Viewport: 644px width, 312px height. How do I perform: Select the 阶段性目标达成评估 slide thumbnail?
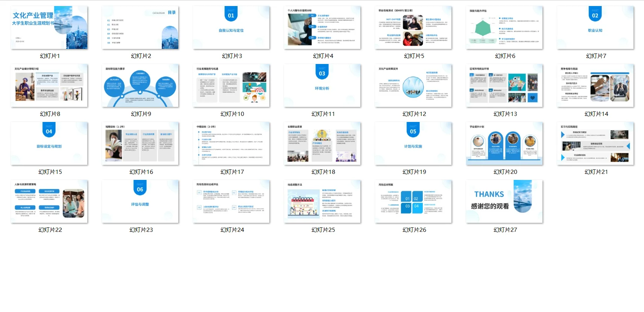pyautogui.click(x=231, y=201)
